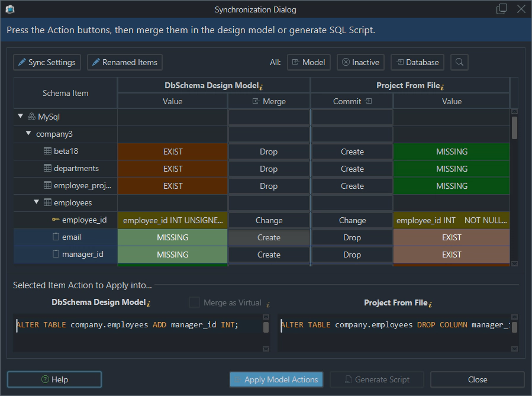Set all actions to Inactive
532x396 pixels.
[360, 62]
